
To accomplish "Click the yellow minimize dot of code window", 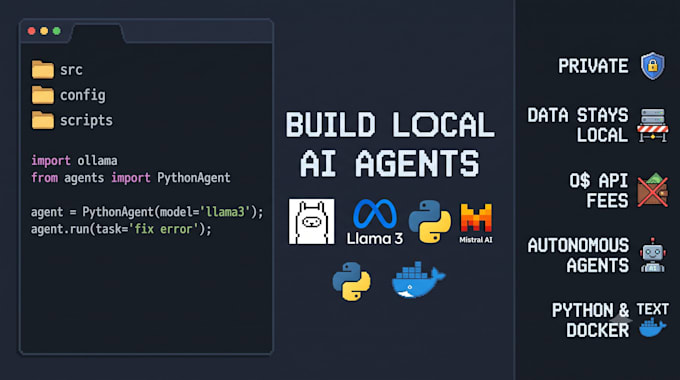I will point(44,31).
